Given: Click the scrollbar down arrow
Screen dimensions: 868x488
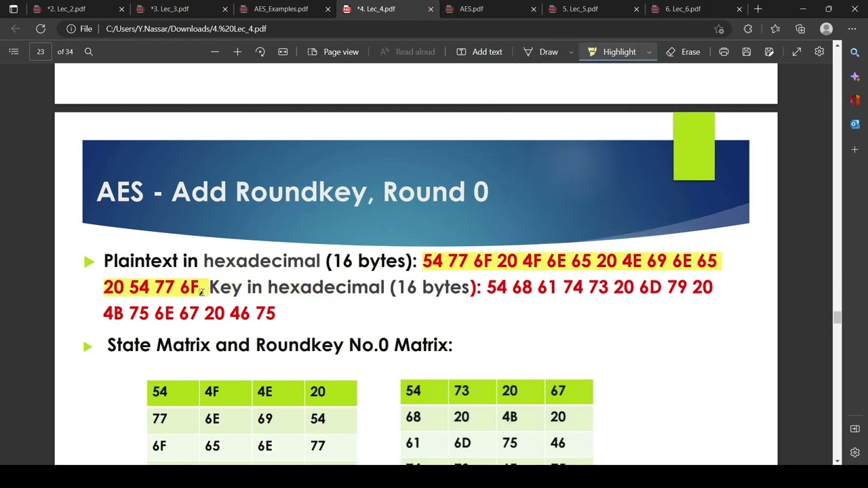Looking at the screenshot, I should tap(837, 461).
